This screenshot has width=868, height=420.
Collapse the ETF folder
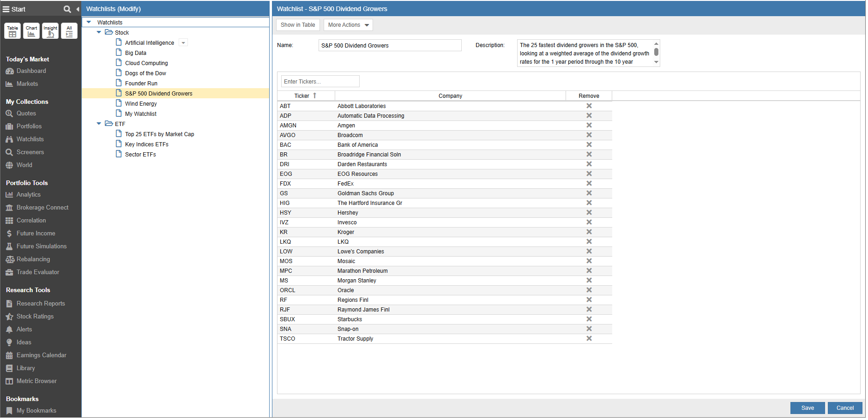99,124
